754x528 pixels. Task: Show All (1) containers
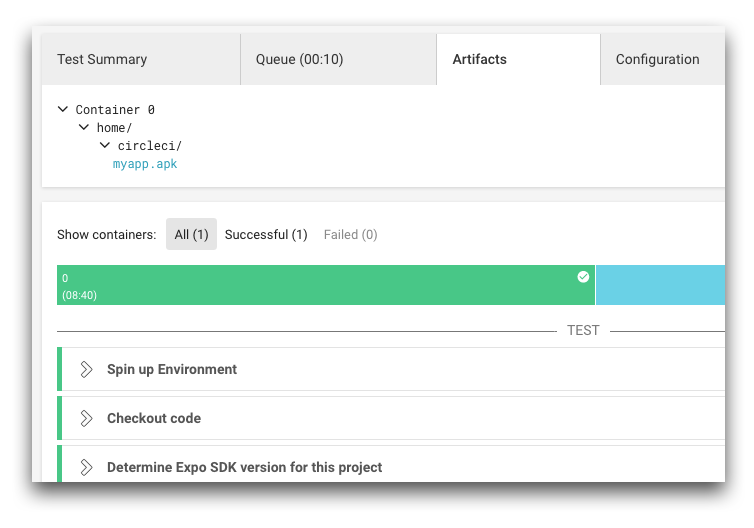point(191,234)
